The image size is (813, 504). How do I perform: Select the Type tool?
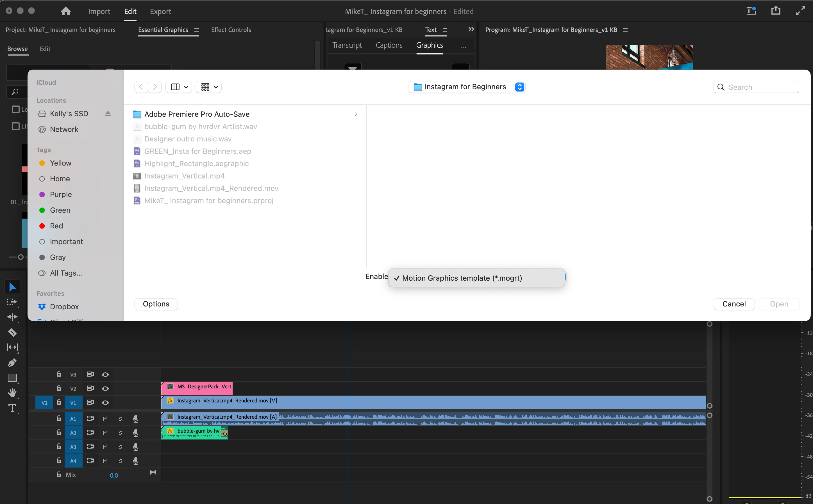tap(12, 408)
